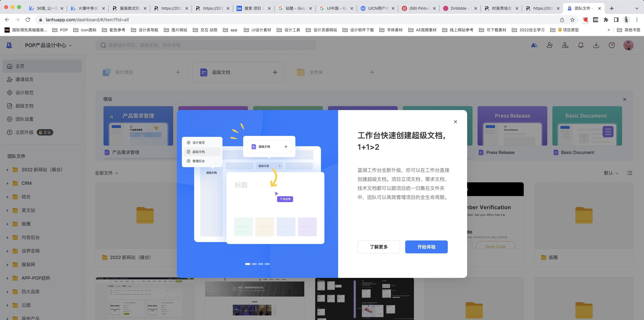Click the share icon in address bar

562,20
